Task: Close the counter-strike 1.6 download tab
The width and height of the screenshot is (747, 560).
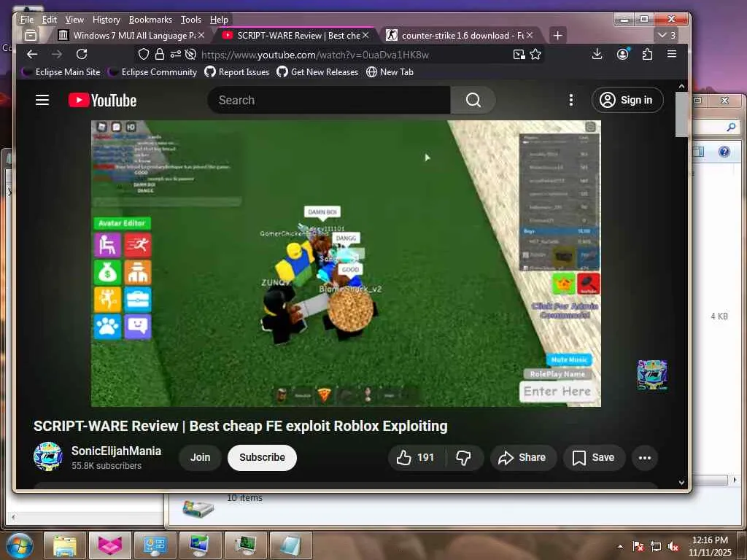Action: coord(530,35)
